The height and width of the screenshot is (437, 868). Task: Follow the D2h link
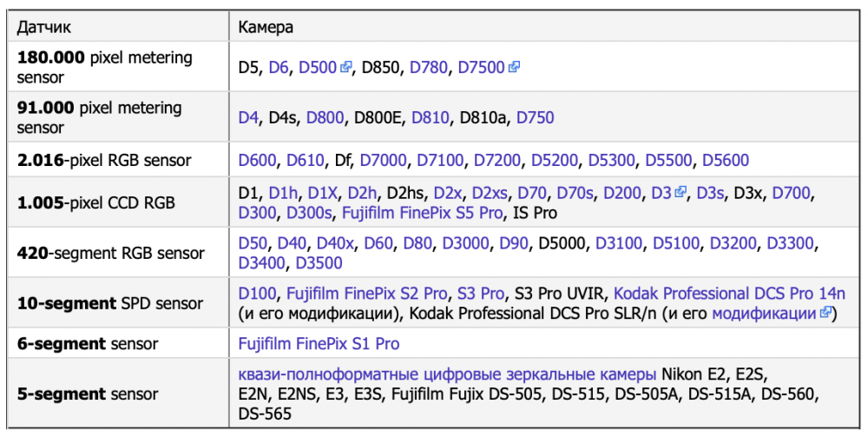tap(362, 193)
